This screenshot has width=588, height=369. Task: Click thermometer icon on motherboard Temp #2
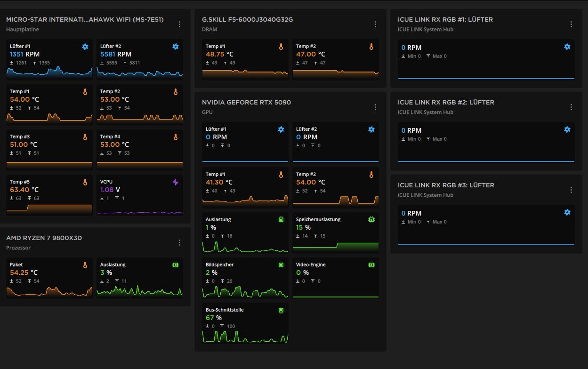coord(176,92)
